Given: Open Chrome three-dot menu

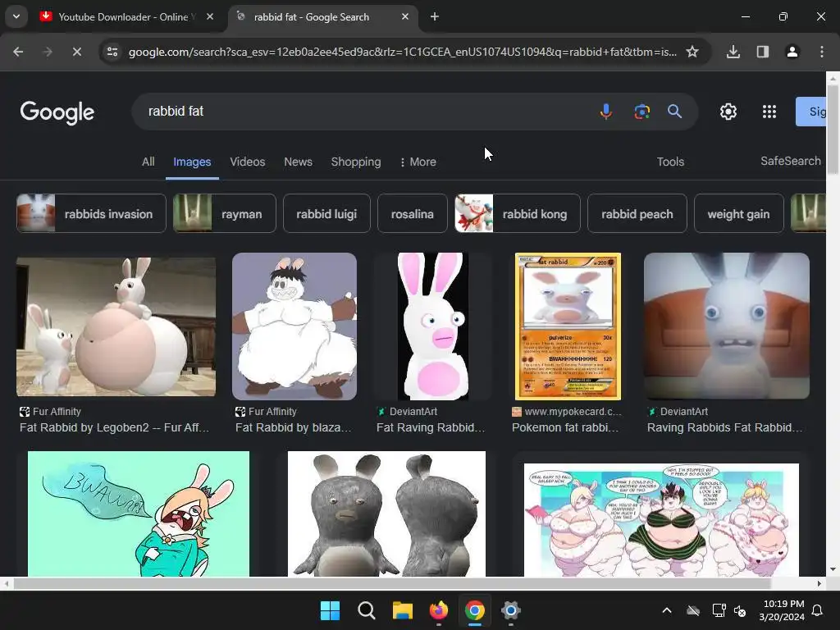Looking at the screenshot, I should click(x=822, y=52).
